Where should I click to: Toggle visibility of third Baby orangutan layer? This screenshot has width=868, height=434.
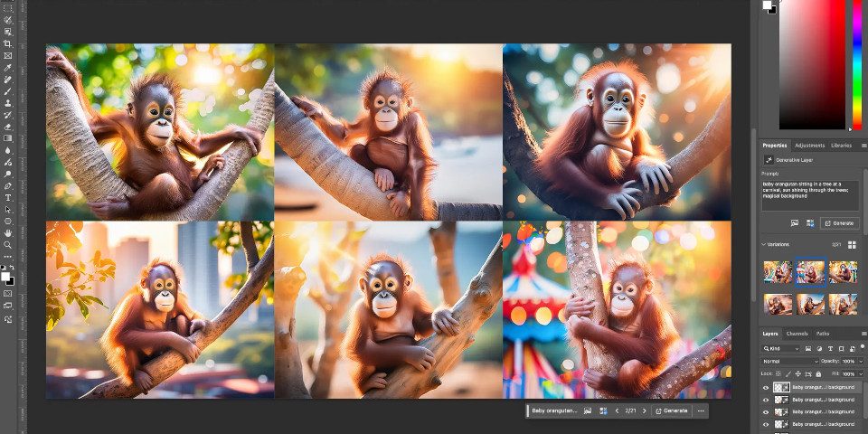click(x=766, y=411)
